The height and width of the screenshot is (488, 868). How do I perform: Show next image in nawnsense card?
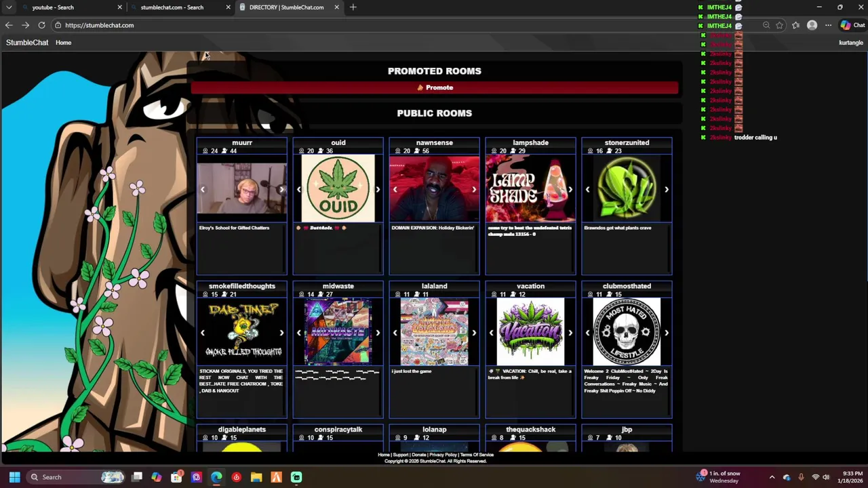click(474, 190)
